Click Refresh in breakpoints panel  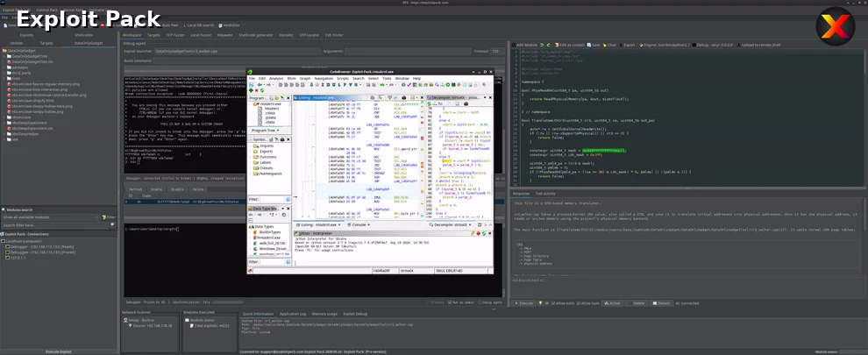pos(136,189)
